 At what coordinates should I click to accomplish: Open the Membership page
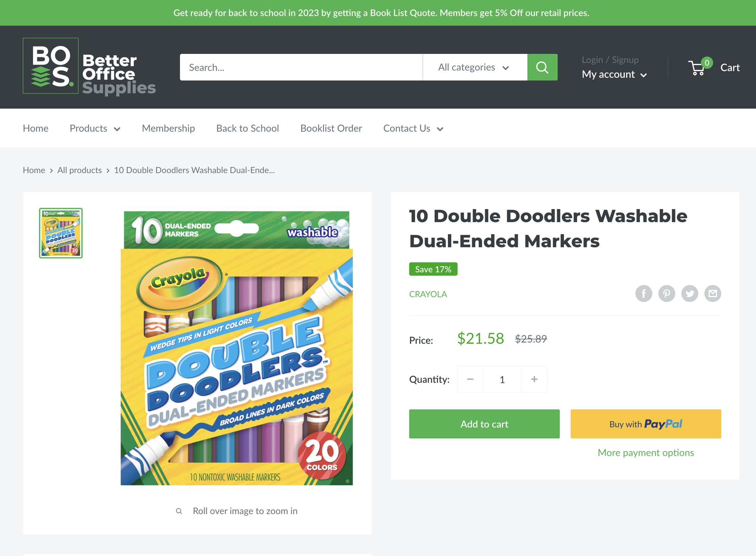tap(168, 128)
